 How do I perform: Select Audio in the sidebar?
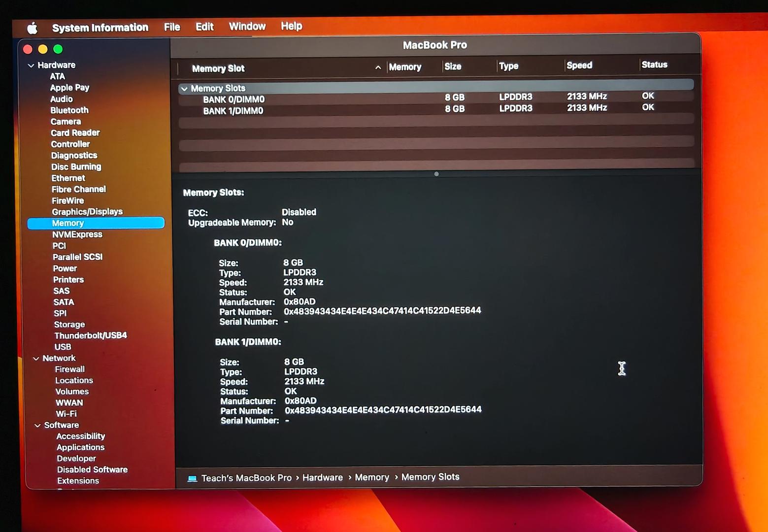(x=62, y=99)
